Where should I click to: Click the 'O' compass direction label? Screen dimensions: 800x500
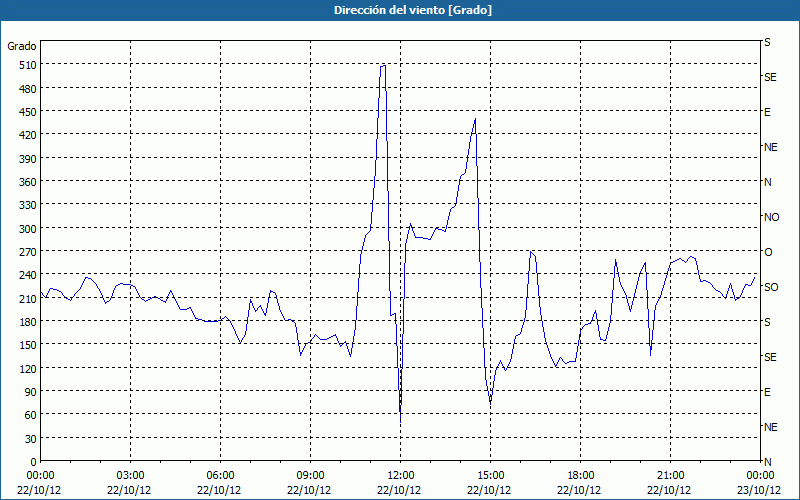[x=768, y=252]
